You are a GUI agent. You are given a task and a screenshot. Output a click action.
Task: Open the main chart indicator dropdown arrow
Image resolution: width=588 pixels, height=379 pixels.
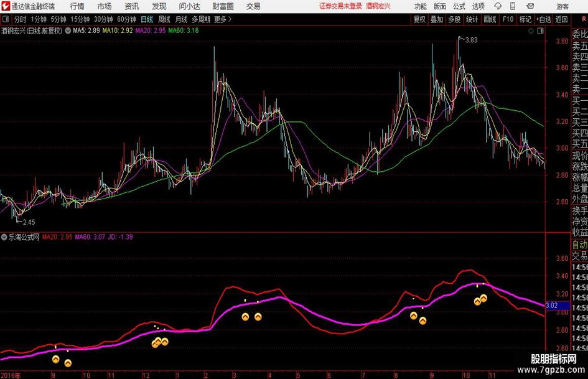[x=68, y=30]
